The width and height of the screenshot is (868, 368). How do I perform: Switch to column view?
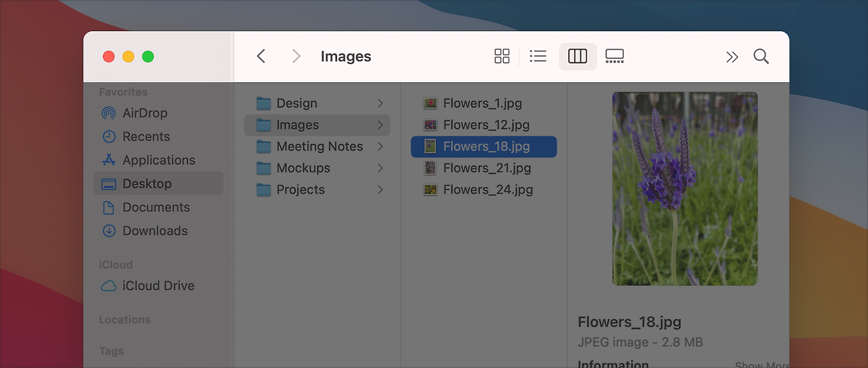point(578,56)
